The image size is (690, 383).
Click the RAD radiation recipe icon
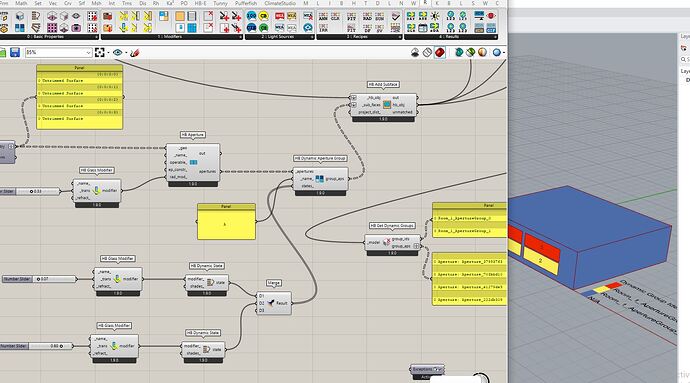tap(367, 17)
